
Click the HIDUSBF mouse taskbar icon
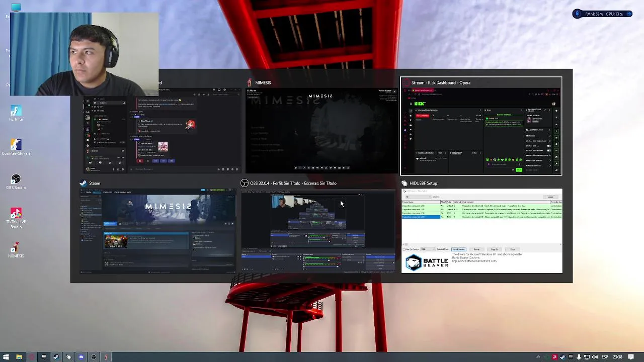pyautogui.click(x=69, y=357)
